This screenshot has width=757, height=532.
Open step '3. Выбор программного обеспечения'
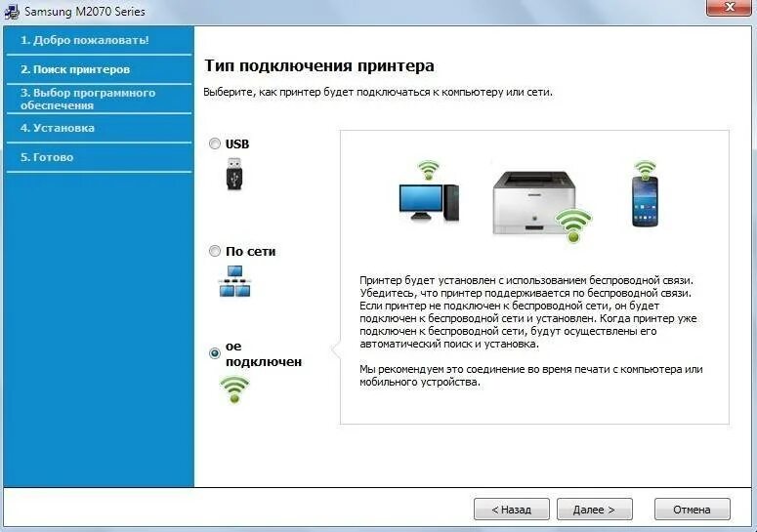[x=99, y=99]
